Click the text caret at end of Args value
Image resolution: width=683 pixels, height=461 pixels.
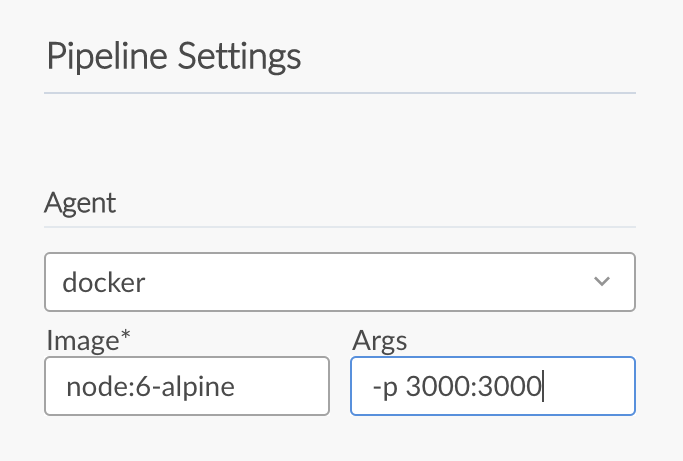coord(543,386)
